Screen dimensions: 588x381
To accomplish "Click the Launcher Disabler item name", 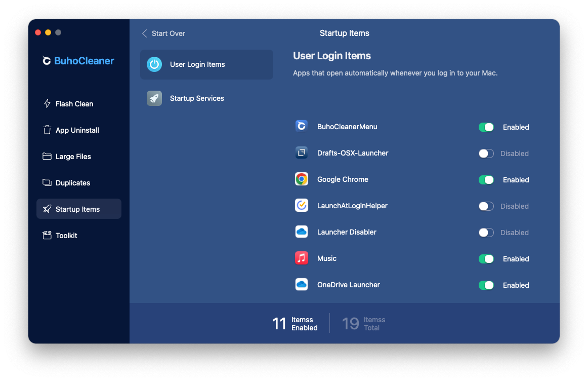I will tap(347, 232).
